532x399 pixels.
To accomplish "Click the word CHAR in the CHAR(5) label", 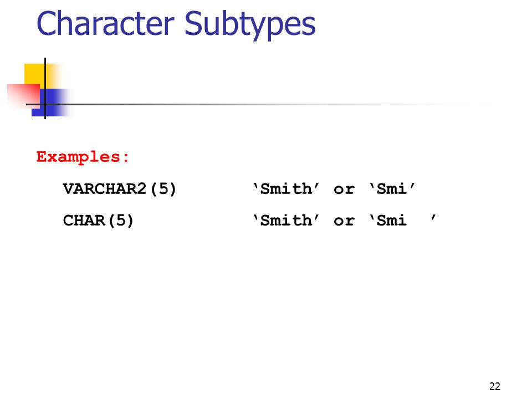I will coord(84,221).
